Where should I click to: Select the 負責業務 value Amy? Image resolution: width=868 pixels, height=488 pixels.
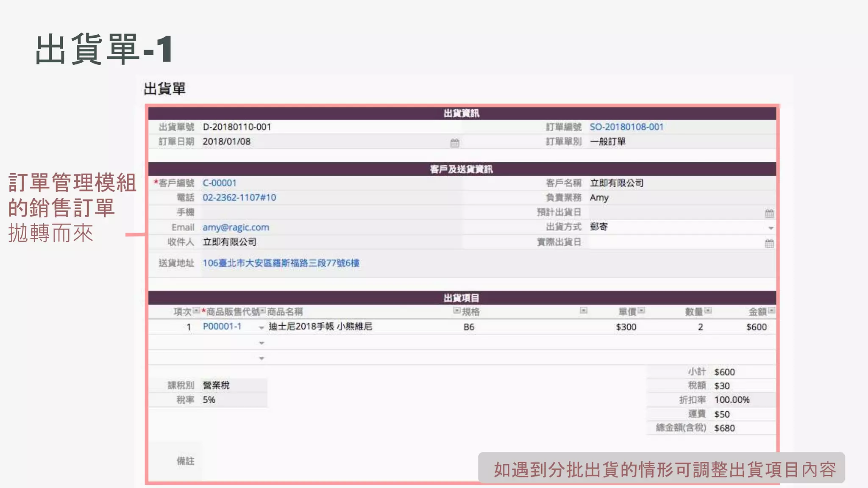pyautogui.click(x=599, y=197)
